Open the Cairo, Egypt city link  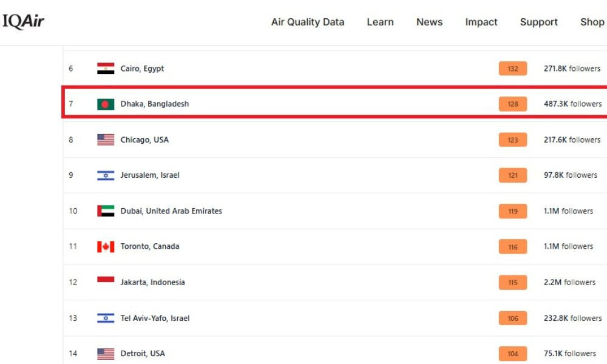click(142, 69)
